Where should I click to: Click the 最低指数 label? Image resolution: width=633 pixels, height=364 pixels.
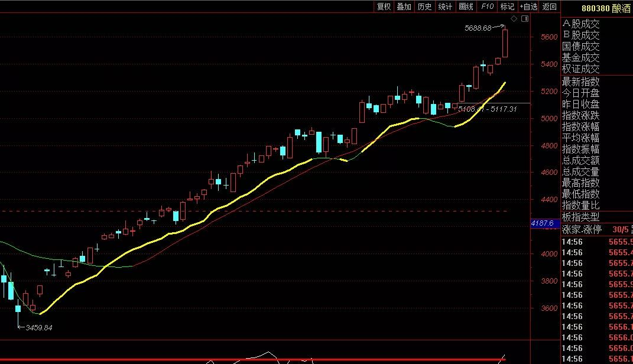coord(580,194)
